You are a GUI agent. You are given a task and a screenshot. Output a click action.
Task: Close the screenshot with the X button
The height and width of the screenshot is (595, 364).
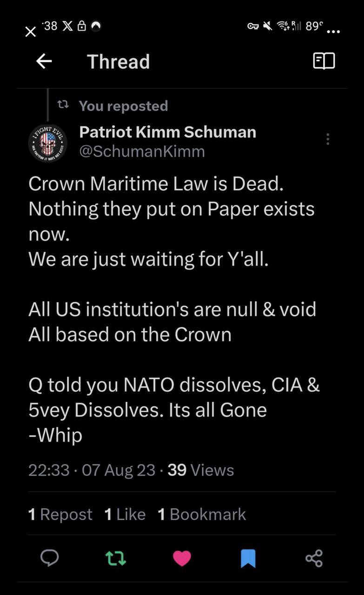point(30,32)
